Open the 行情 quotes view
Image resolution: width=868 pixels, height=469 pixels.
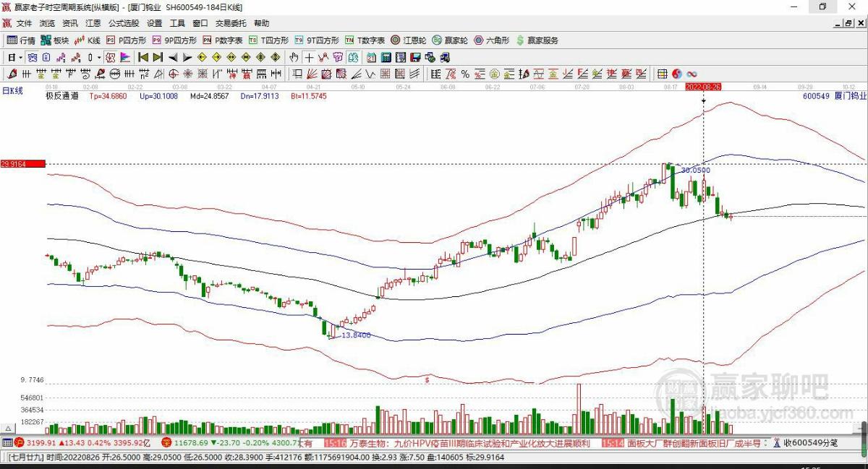coord(21,40)
